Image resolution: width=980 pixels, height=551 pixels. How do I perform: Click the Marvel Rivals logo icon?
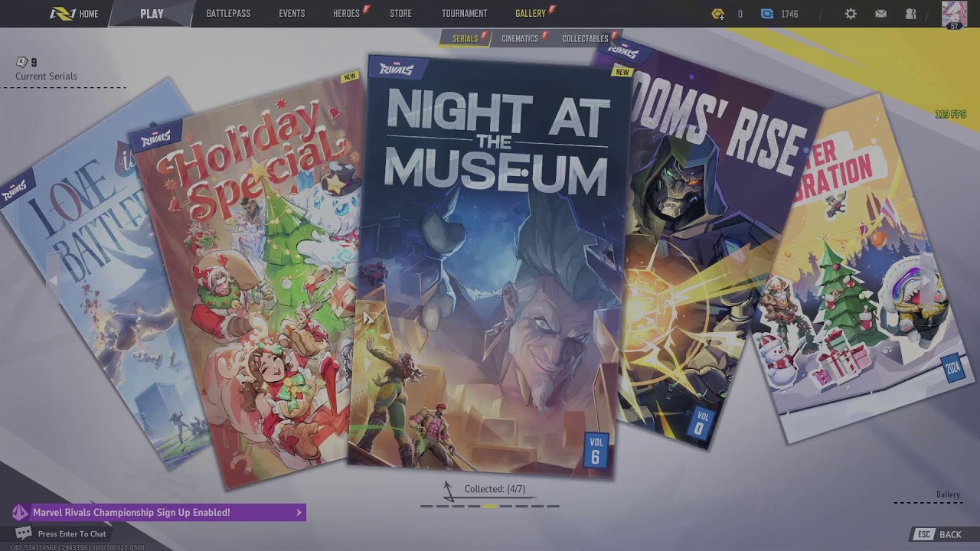click(x=62, y=14)
